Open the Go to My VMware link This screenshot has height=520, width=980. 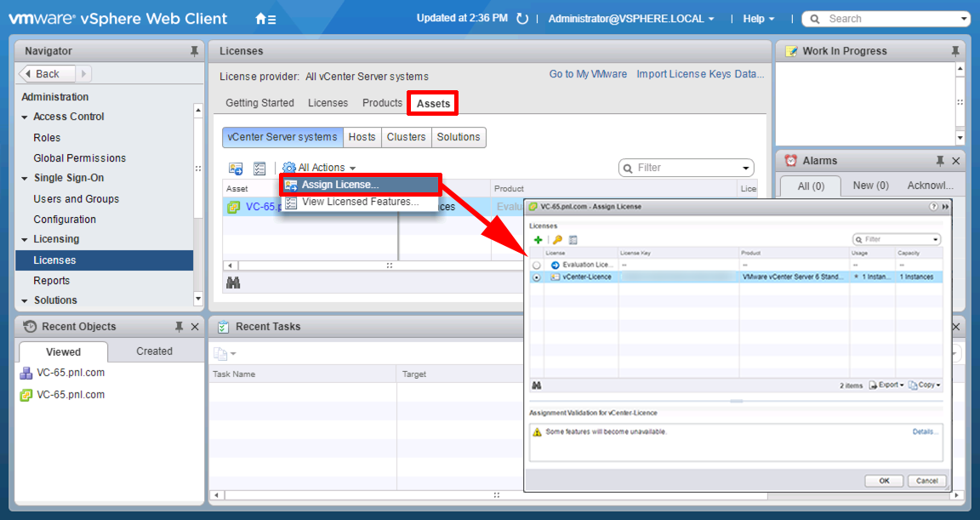(x=588, y=74)
